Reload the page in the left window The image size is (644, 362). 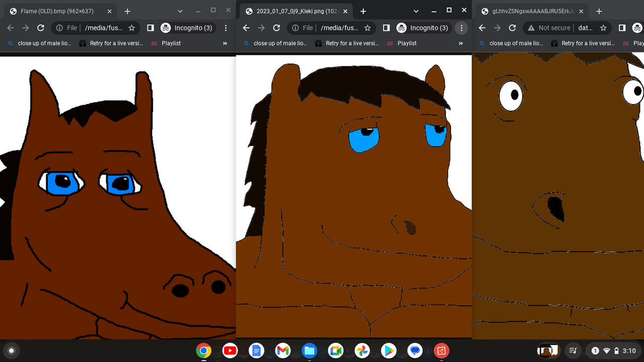(41, 28)
